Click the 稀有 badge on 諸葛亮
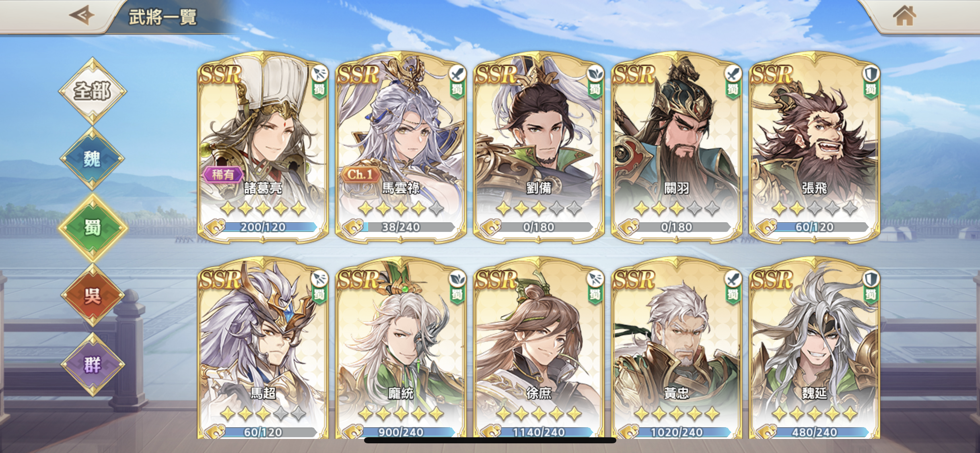This screenshot has width=980, height=453. (223, 174)
